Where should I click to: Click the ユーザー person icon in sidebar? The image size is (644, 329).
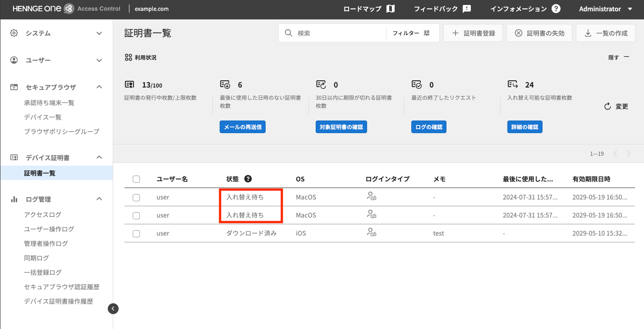[14, 60]
